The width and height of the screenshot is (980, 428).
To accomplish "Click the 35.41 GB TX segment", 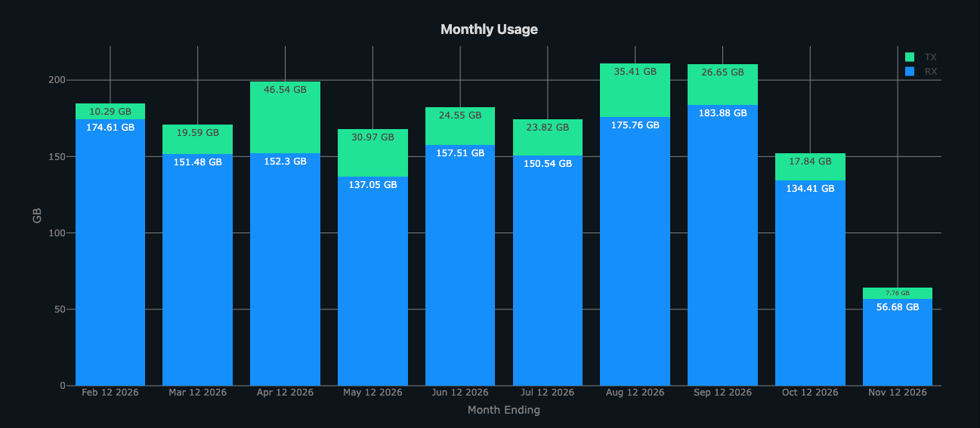I will point(635,91).
